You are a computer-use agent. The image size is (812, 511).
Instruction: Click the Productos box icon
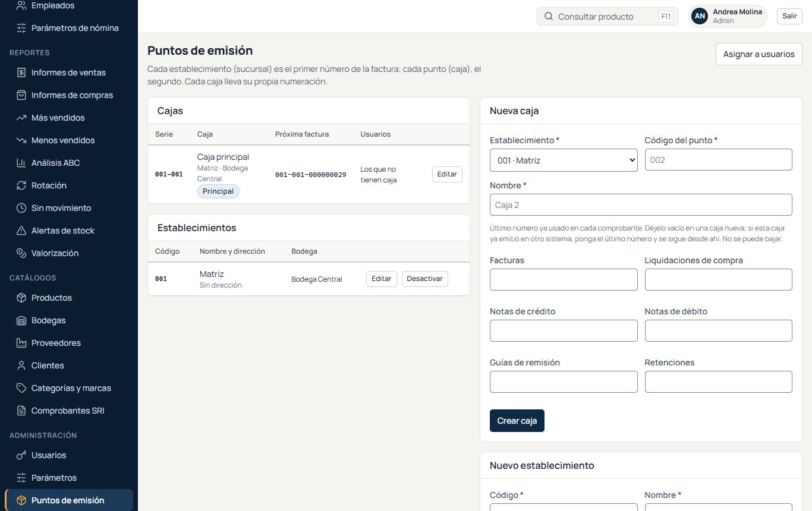coord(21,298)
